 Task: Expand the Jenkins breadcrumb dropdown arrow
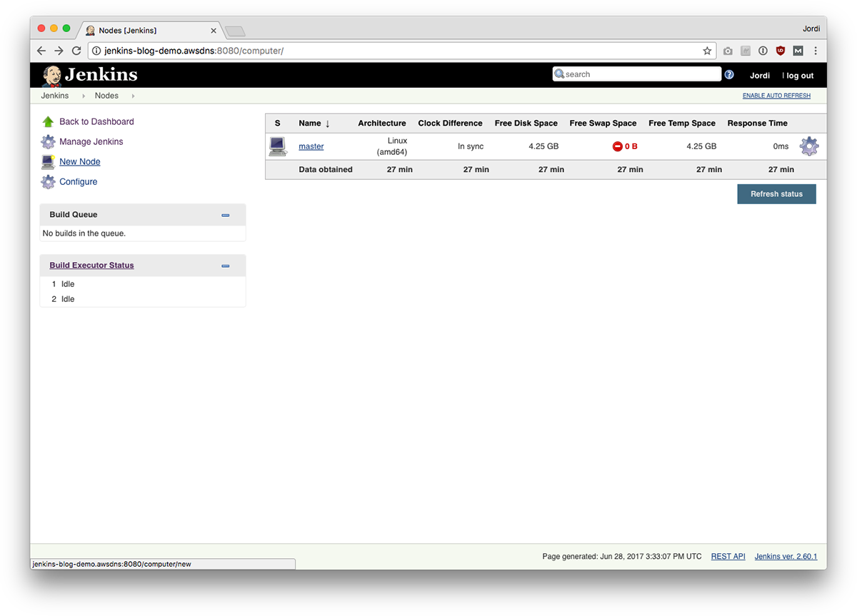point(83,96)
